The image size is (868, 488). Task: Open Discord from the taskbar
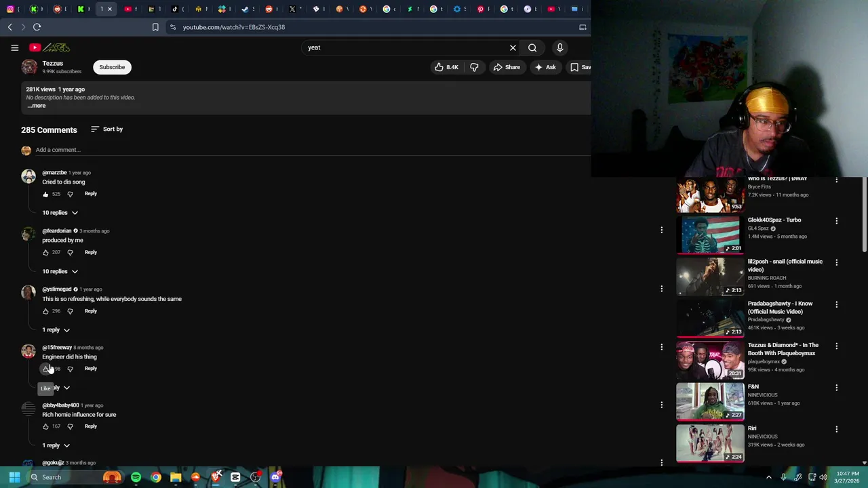[275, 477]
